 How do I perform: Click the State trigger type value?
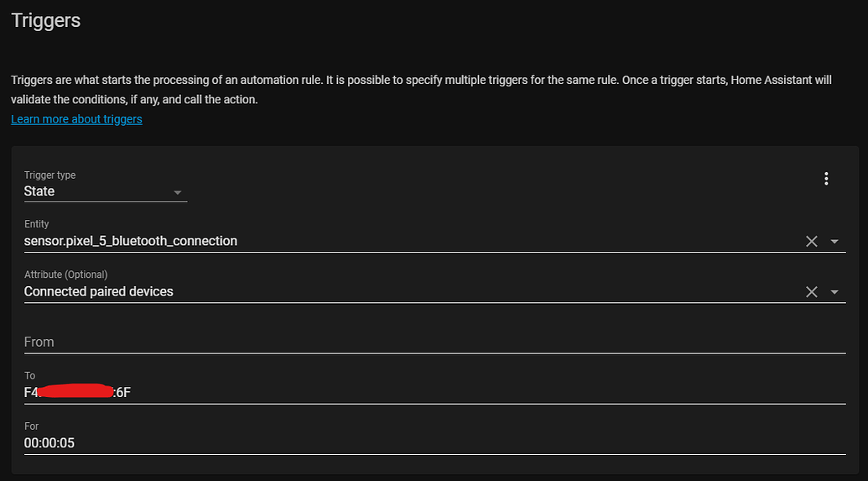coord(39,191)
